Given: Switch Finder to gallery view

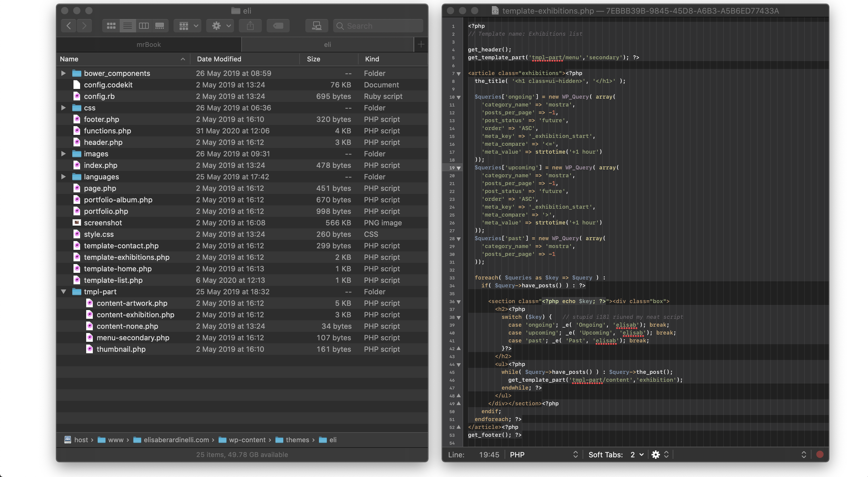Looking at the screenshot, I should (x=160, y=26).
